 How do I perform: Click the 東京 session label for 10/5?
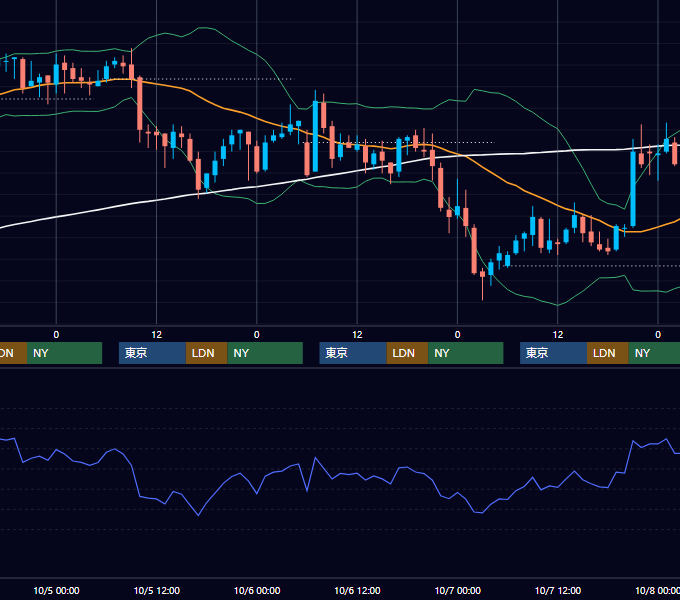[x=152, y=353]
